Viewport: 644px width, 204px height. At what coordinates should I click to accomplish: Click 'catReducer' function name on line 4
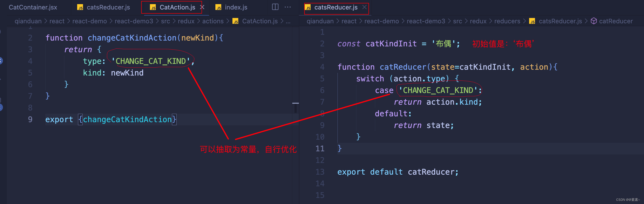tap(403, 67)
